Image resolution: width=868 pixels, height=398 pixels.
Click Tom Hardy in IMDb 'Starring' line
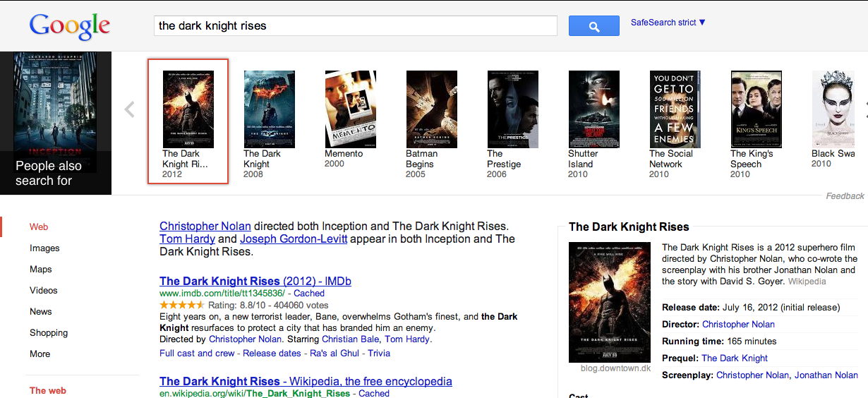coord(407,339)
